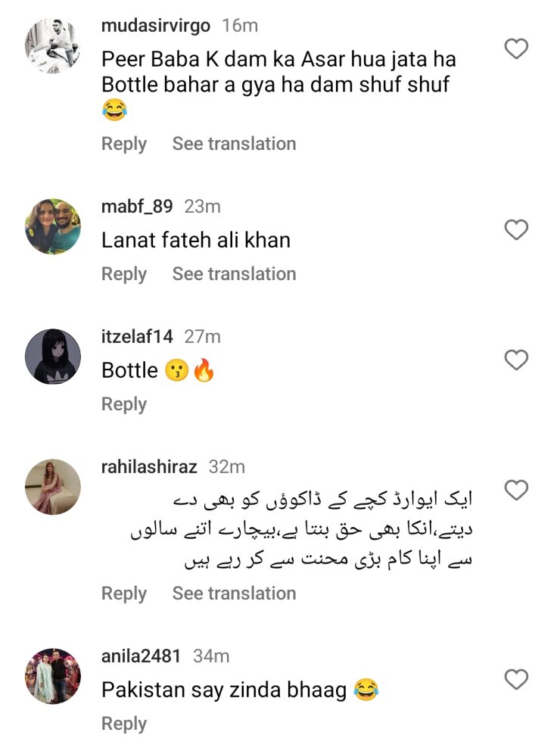Screen dimensions: 560x751
Task: Reply to mudasirvirgo's comment
Action: click(124, 144)
